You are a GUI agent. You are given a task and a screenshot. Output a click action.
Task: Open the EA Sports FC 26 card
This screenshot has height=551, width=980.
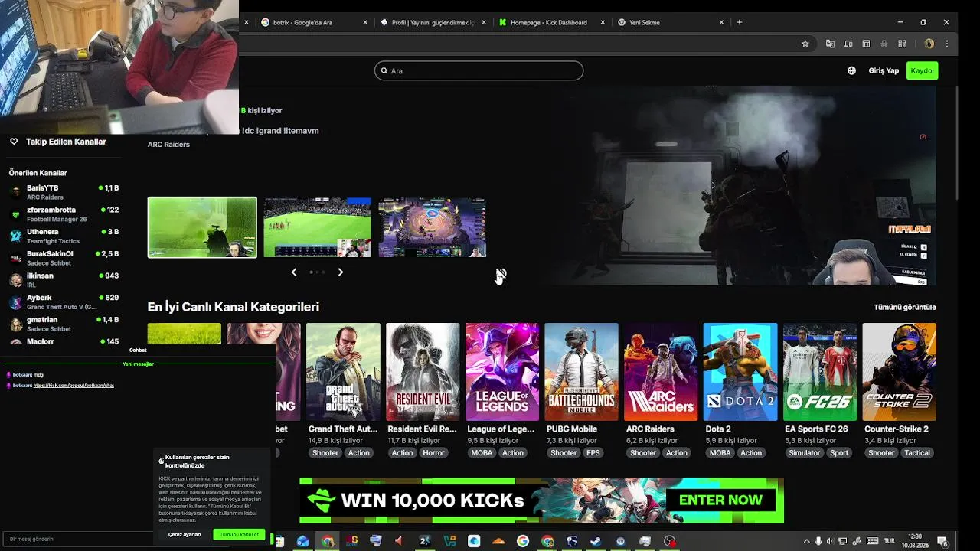[820, 372]
